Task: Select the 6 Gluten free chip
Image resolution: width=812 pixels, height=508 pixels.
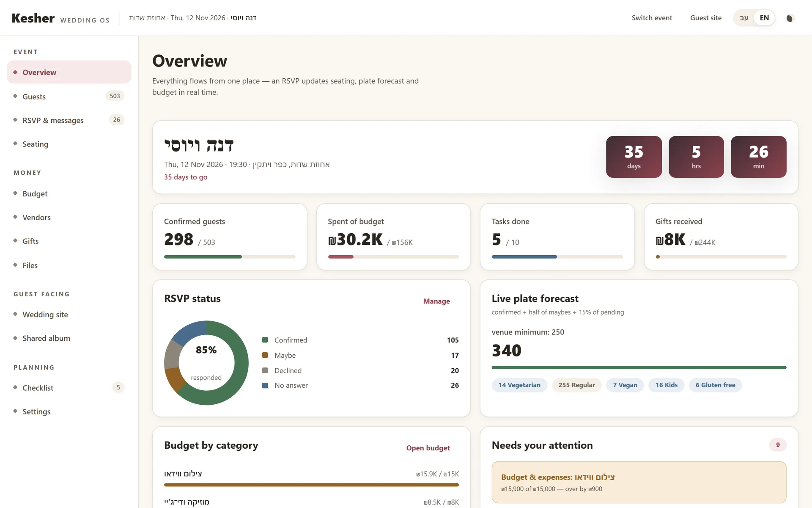Action: pyautogui.click(x=715, y=385)
